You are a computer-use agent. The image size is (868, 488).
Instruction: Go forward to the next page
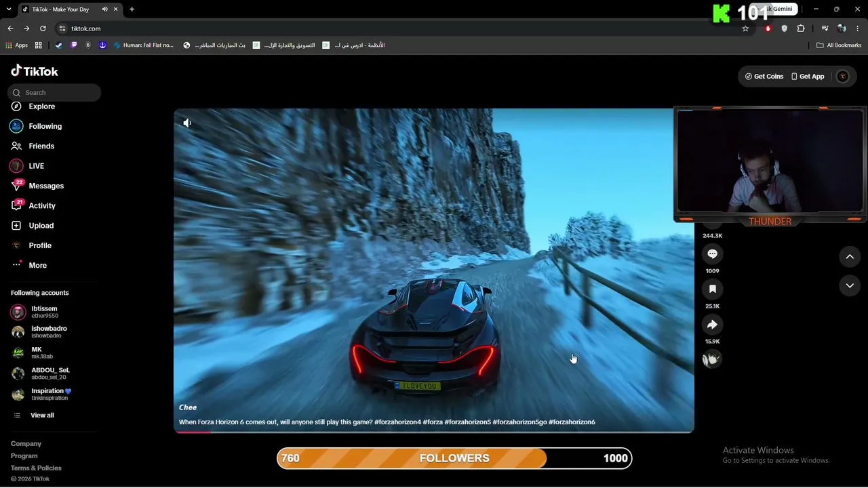[26, 28]
